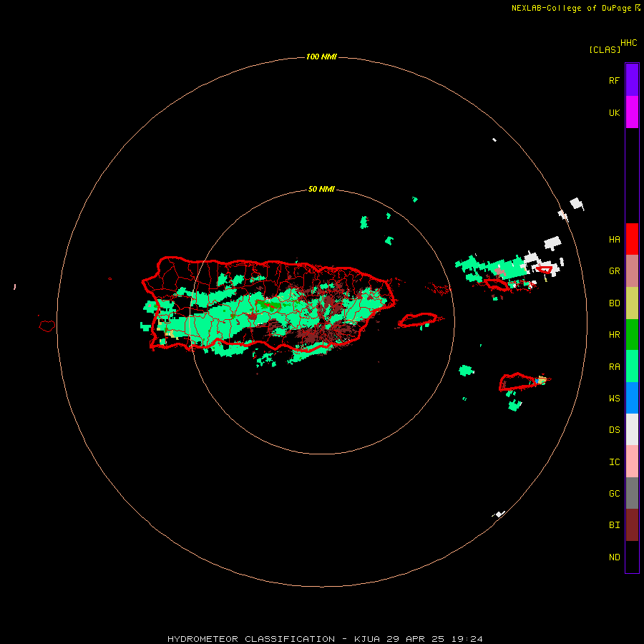The width and height of the screenshot is (644, 644).
Task: Click the [CLAS] label
Action: coord(605,49)
